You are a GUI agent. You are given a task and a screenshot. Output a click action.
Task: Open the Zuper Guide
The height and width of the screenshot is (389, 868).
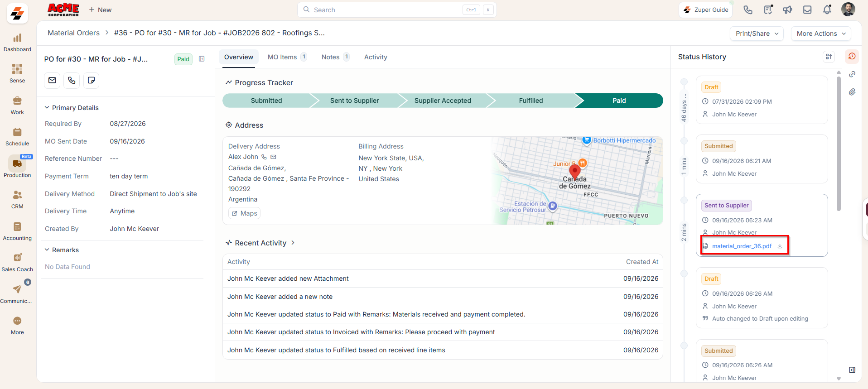[x=706, y=10]
